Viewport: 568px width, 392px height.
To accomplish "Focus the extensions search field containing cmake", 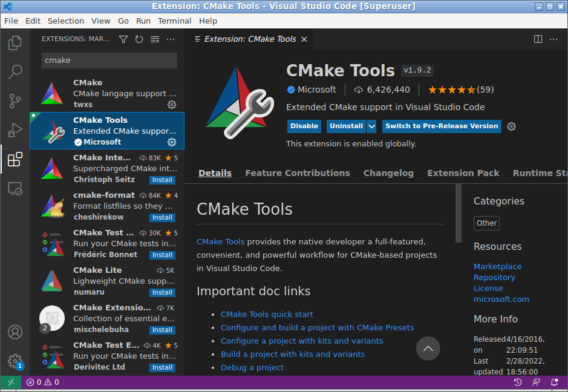I will [109, 60].
